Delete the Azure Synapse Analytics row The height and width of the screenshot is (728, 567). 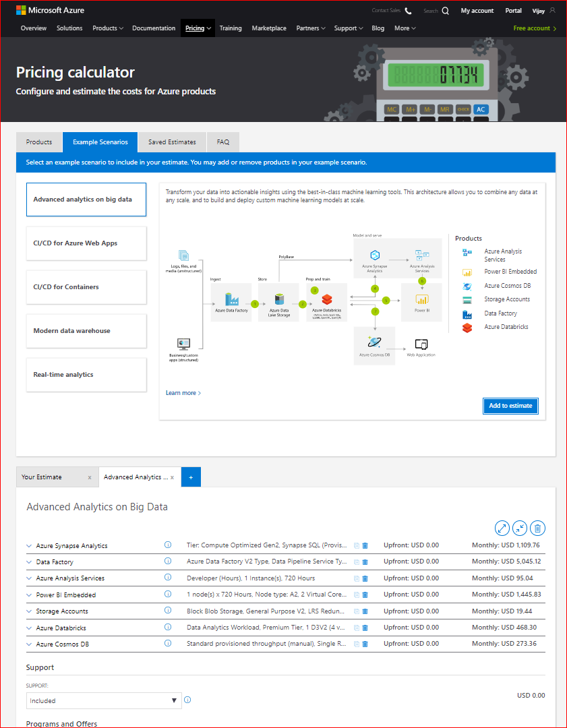(365, 545)
